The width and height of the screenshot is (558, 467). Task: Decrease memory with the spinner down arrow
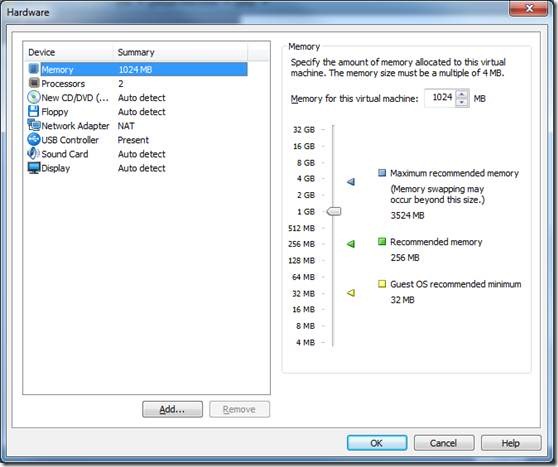(462, 103)
